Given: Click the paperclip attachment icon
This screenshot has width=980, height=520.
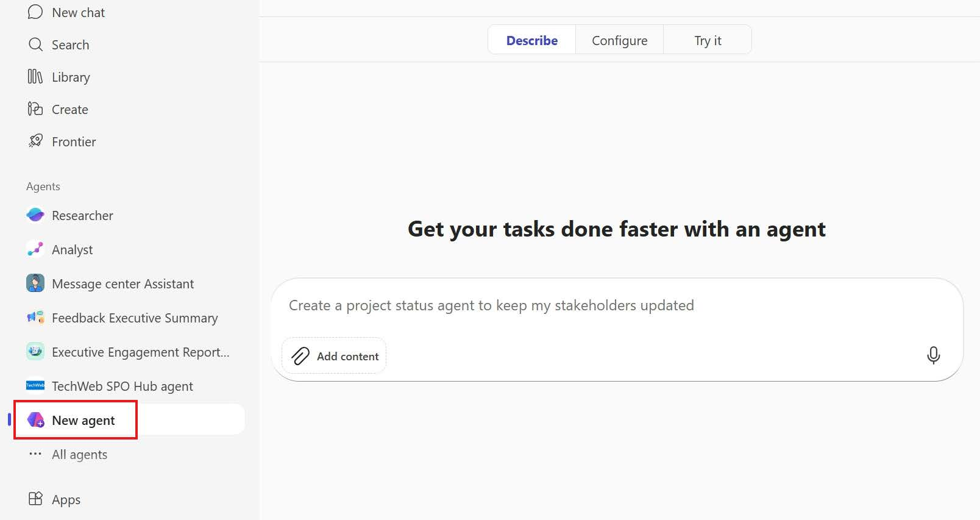Looking at the screenshot, I should tap(300, 356).
